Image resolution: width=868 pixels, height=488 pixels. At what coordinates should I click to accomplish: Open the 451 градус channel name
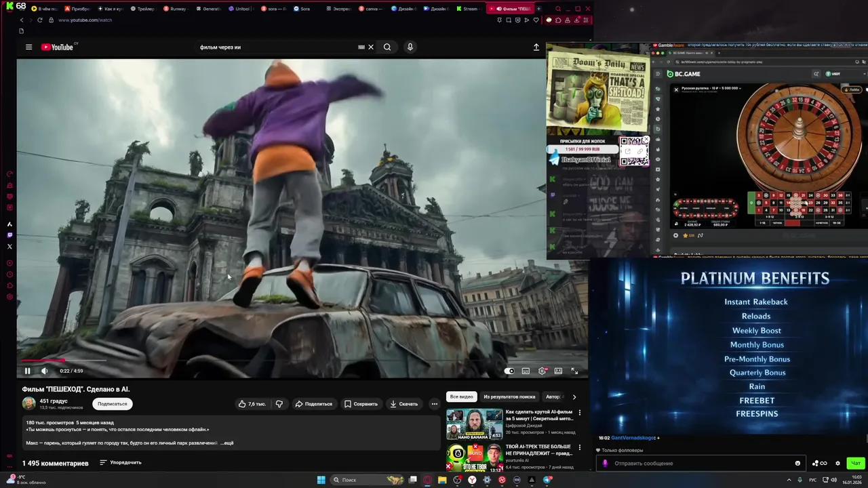(54, 401)
